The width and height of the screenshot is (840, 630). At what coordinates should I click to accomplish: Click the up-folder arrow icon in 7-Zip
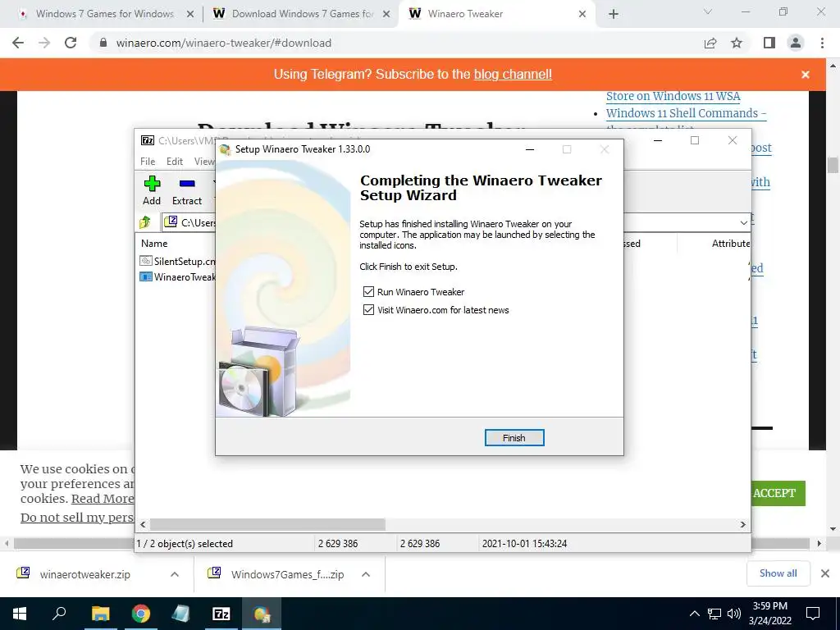pyautogui.click(x=144, y=222)
